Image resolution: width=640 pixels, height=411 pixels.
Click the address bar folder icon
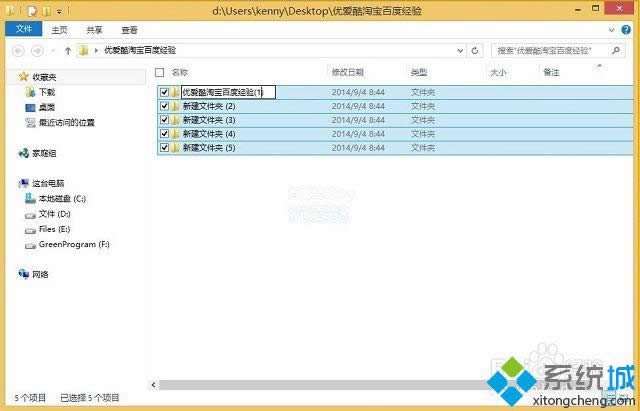tap(84, 51)
